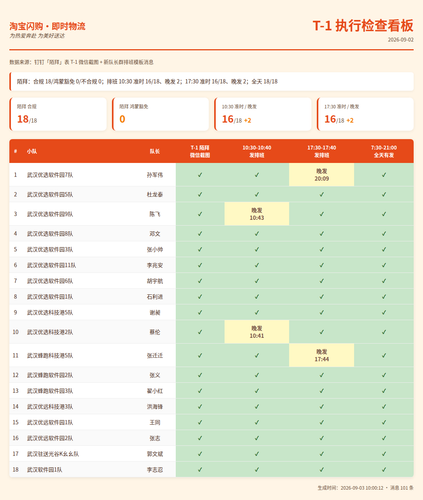Select the 陪拜 合规 18/18 card
423x500 pixels.
tap(58, 114)
